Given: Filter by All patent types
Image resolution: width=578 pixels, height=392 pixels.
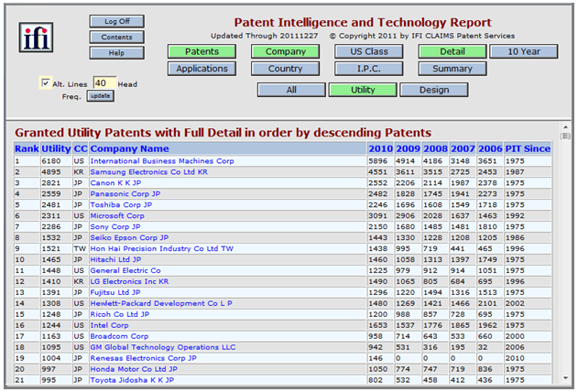Looking at the screenshot, I should click(291, 90).
